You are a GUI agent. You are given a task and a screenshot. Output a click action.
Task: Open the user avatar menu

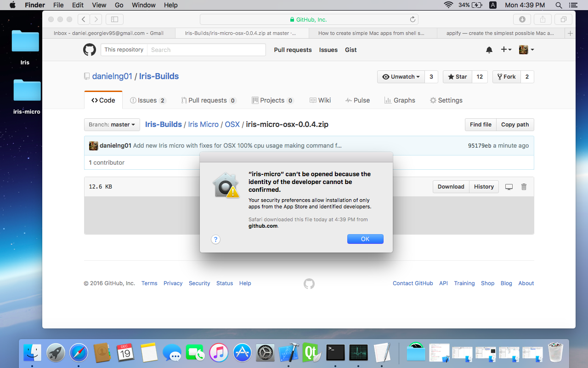click(x=526, y=50)
